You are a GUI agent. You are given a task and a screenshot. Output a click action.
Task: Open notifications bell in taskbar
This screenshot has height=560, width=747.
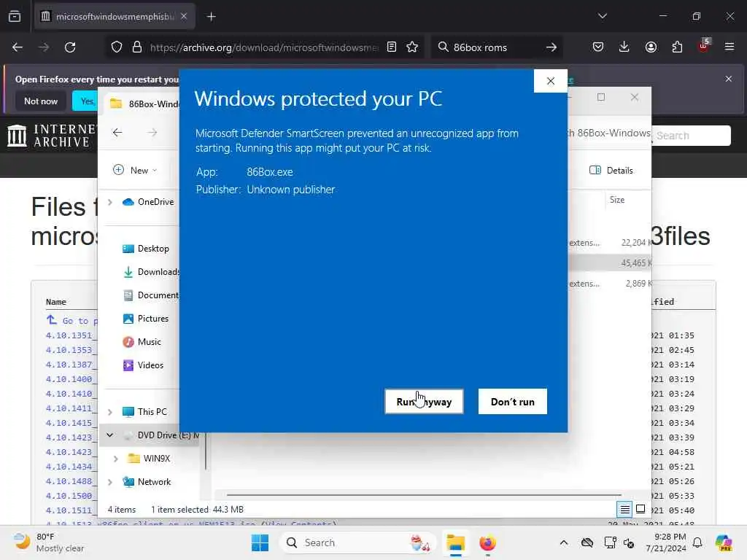point(697,542)
